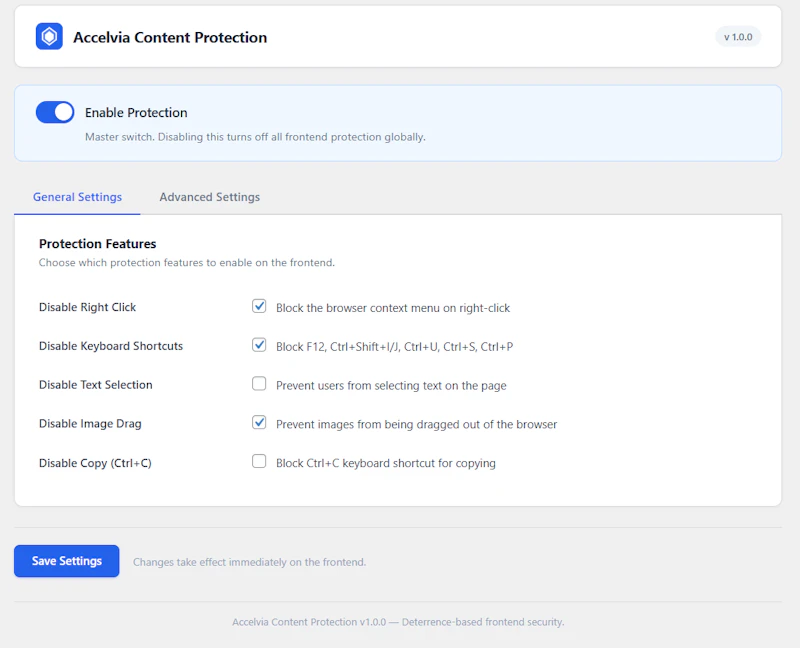Click the v 1.0.0 version badge
Screen dimensions: 800x648
click(x=738, y=37)
